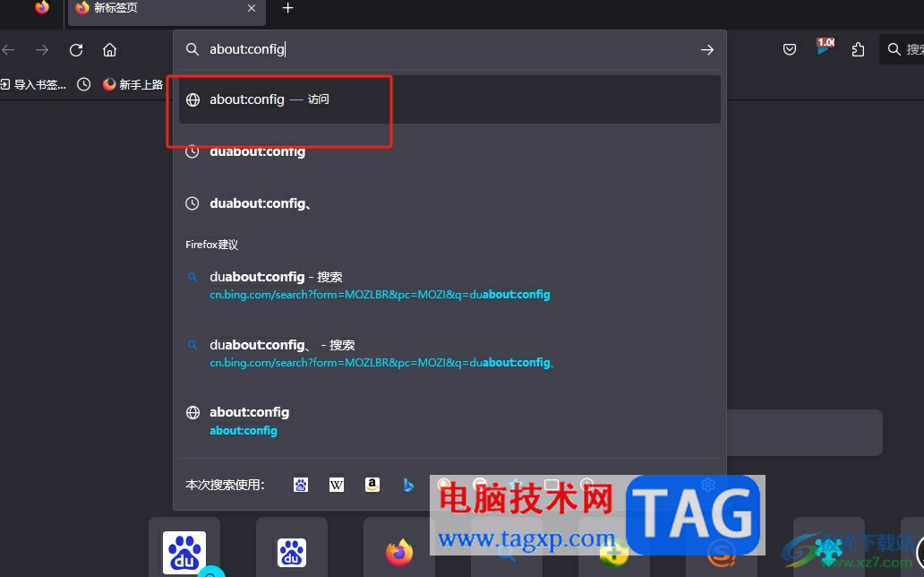924x577 pixels.
Task: Search using the Baidu engine icon
Action: click(301, 485)
